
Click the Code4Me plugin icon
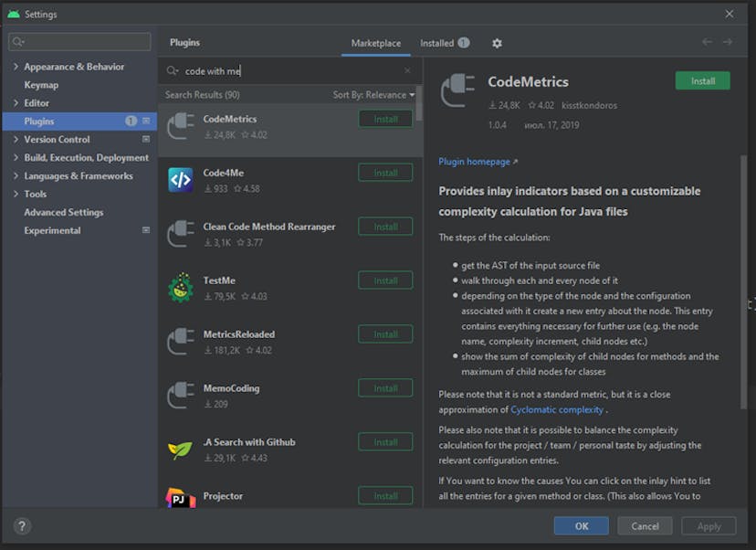click(180, 180)
